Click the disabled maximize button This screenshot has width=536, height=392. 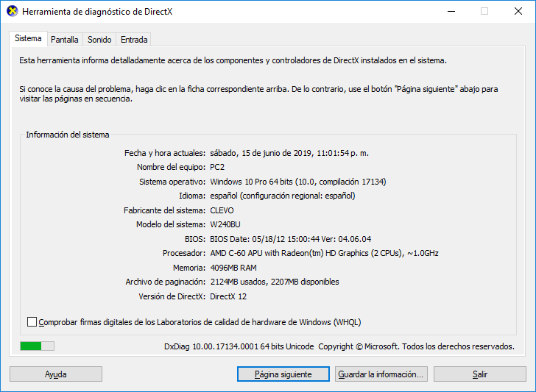[x=484, y=11]
